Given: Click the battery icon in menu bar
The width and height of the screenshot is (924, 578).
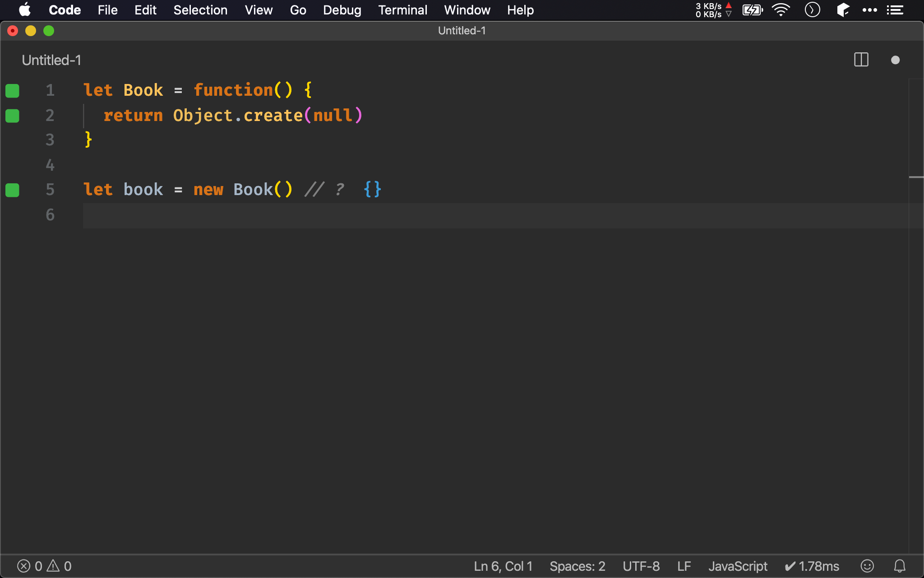Looking at the screenshot, I should 752,9.
